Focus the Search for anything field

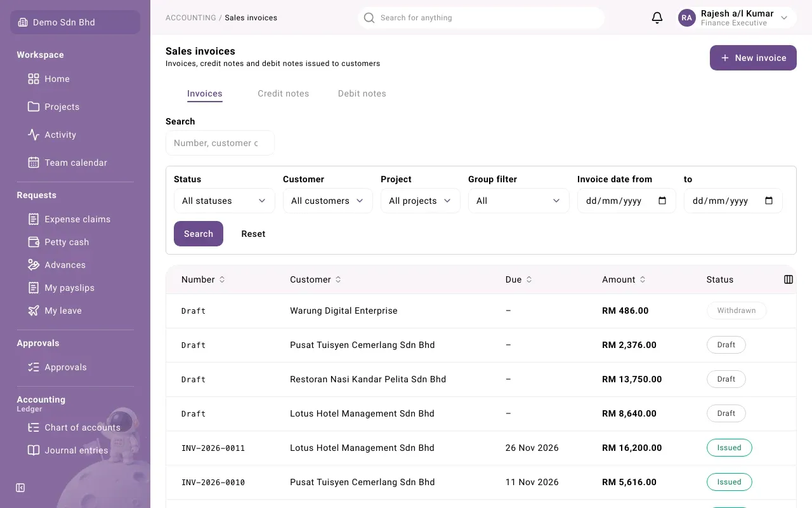click(481, 18)
